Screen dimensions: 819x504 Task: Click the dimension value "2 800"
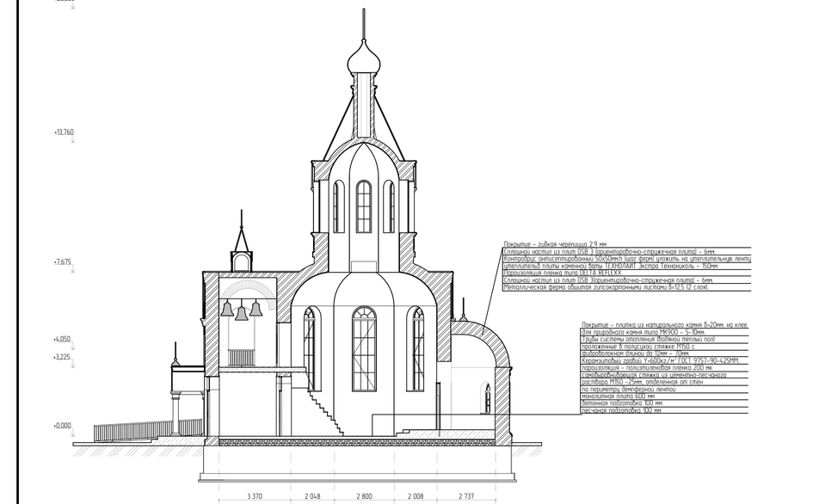coord(364,496)
